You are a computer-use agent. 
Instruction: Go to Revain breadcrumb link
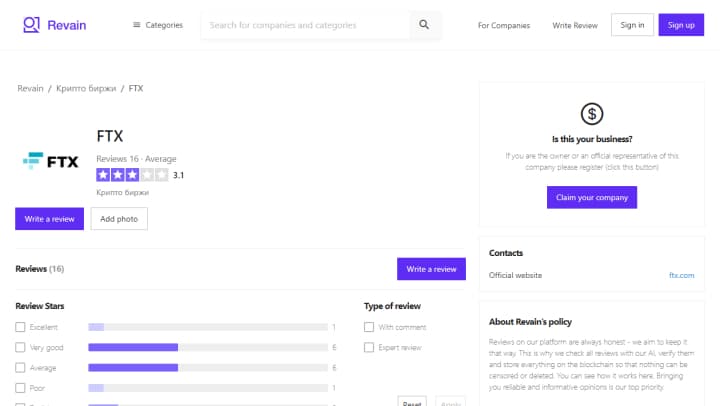[x=30, y=88]
